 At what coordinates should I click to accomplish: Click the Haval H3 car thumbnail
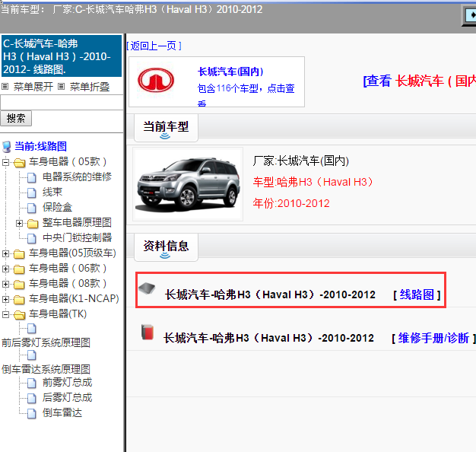[x=188, y=184]
